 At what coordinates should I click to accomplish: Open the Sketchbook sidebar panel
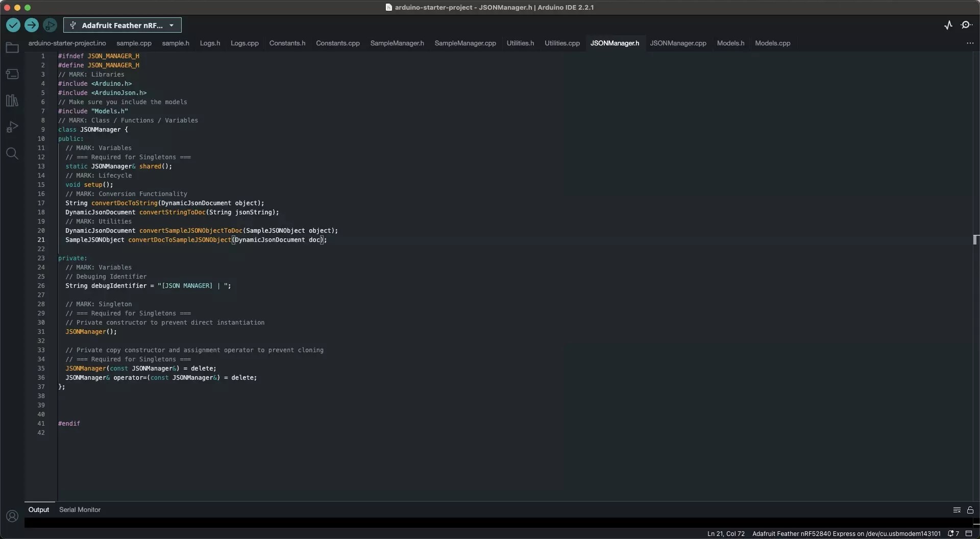pyautogui.click(x=12, y=47)
